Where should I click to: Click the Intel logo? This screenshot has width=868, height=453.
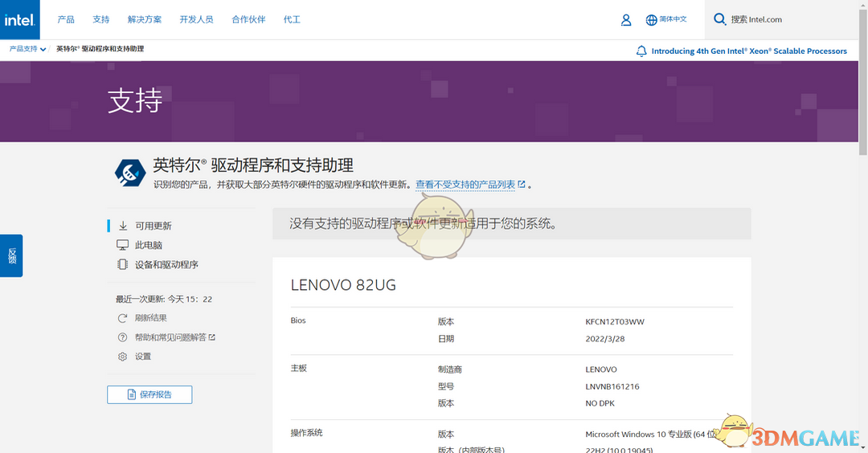click(x=20, y=19)
